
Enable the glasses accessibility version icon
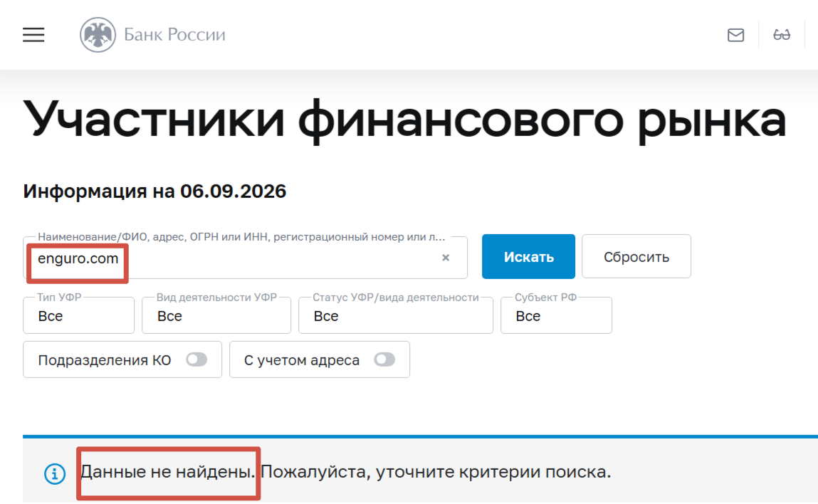[782, 35]
